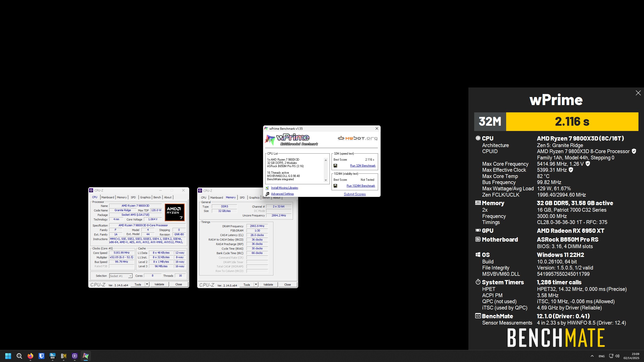Open Bitwarden from the taskbar
The height and width of the screenshot is (362, 644).
tap(42, 356)
